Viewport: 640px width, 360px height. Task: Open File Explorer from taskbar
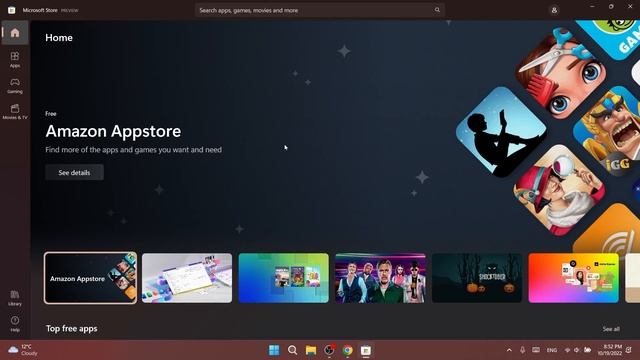coord(311,350)
